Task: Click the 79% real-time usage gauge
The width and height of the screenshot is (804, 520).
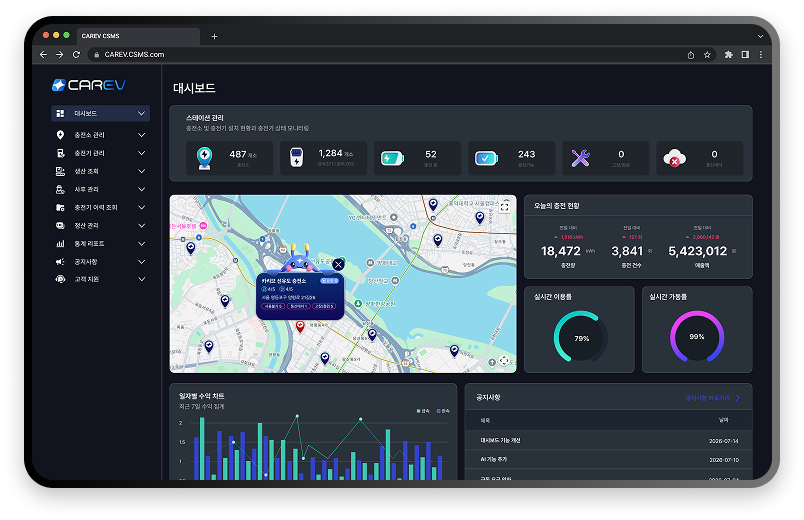Action: click(x=580, y=337)
